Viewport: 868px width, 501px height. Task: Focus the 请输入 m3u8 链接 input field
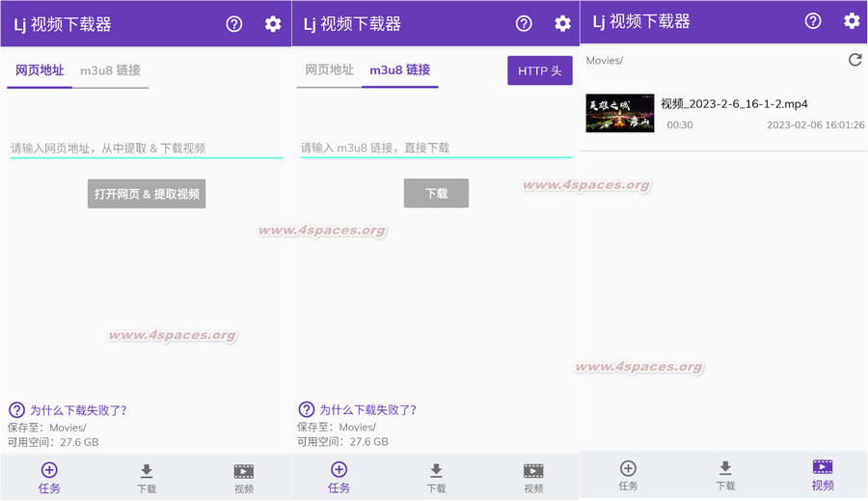pos(436,148)
